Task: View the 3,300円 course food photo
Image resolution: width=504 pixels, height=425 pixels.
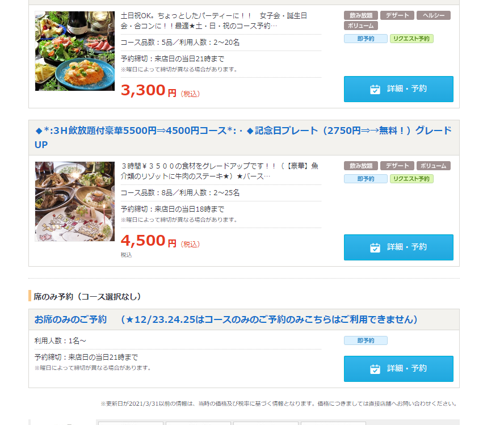Action: 74,51
